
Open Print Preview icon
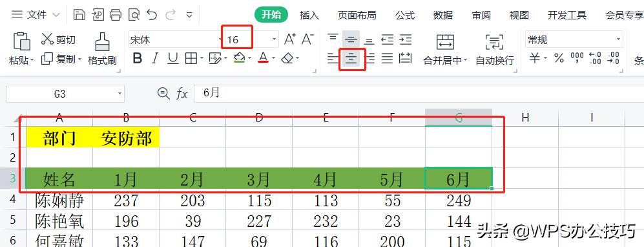[134, 16]
